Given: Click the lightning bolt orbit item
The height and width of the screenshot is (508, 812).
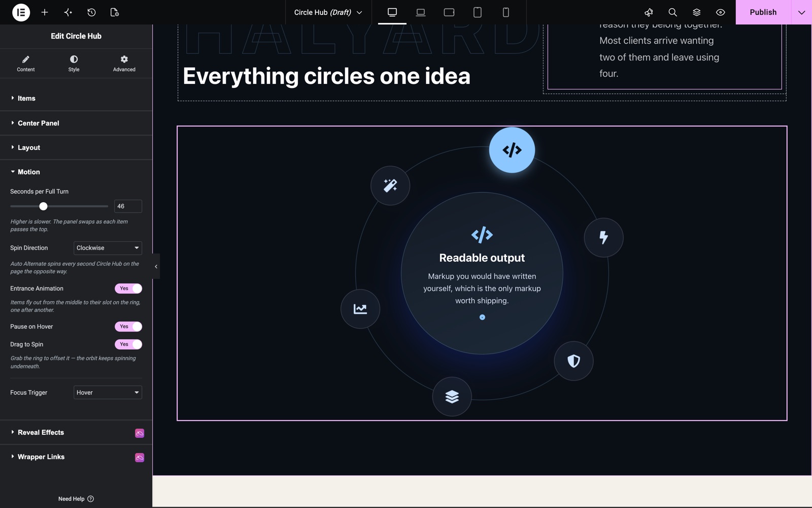Looking at the screenshot, I should [x=603, y=237].
